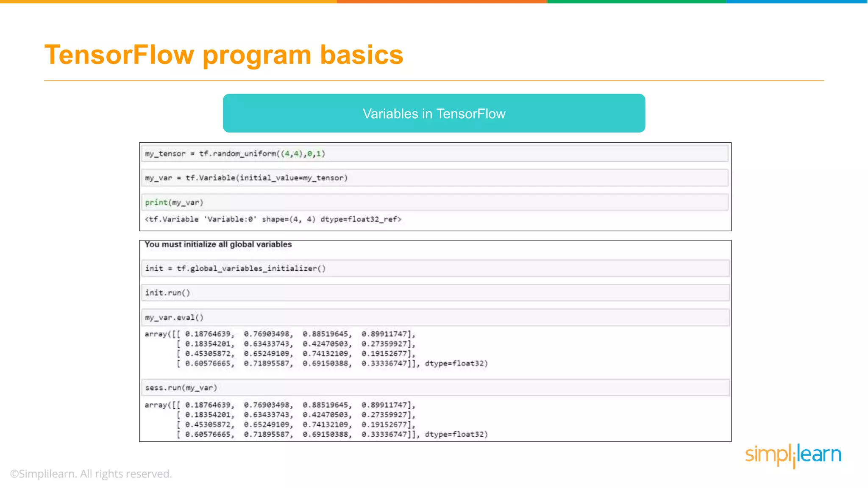The width and height of the screenshot is (868, 488).
Task: Click the TensorFlow program basics title
Action: 224,55
